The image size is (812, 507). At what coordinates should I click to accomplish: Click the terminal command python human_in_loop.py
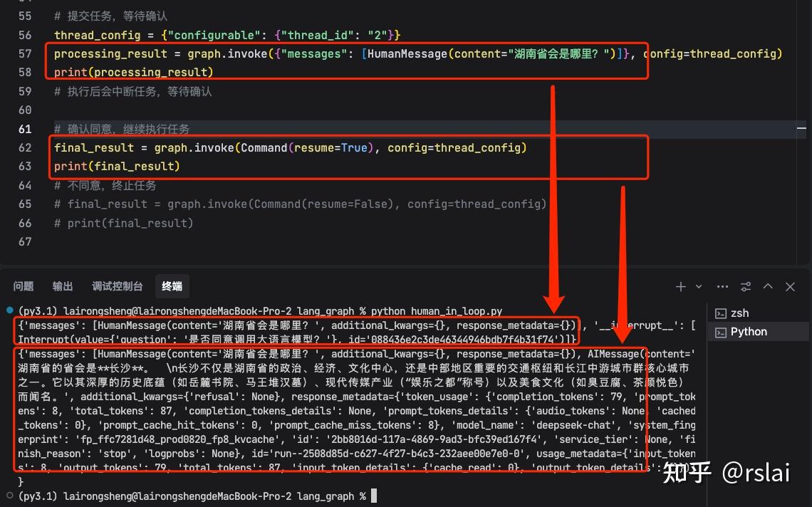437,311
